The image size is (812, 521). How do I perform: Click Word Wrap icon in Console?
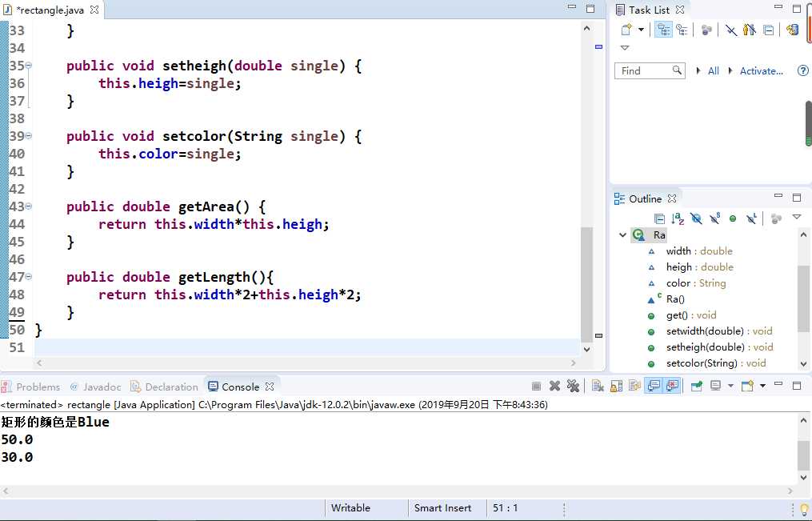(634, 386)
